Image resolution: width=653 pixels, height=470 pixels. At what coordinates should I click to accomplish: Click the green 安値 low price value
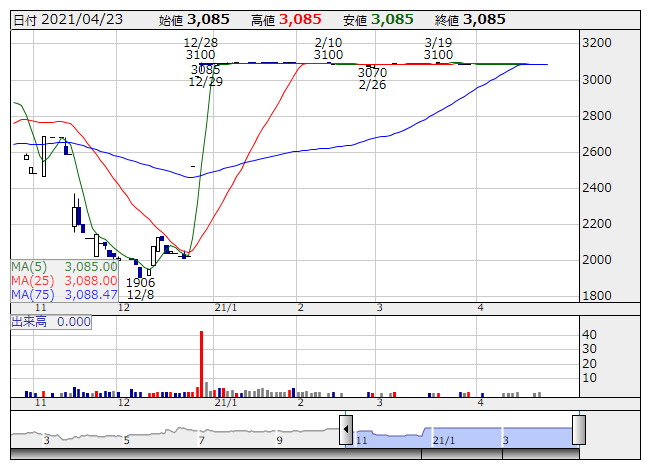tap(392, 19)
